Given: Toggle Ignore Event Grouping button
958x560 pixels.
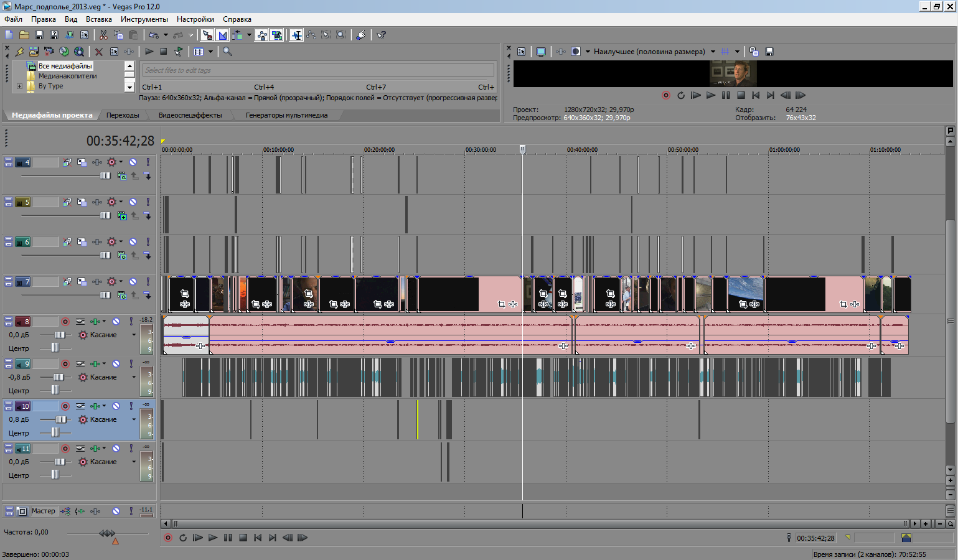Looking at the screenshot, I should (276, 35).
